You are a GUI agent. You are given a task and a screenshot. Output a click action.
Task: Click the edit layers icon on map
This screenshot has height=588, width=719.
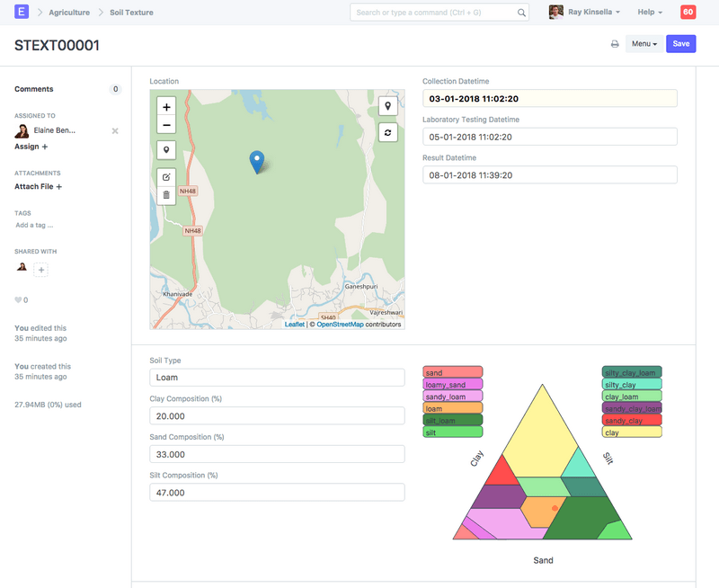click(166, 177)
